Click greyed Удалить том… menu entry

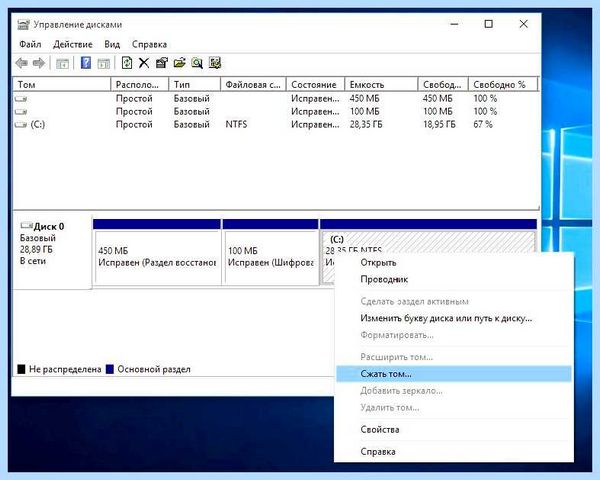(454, 408)
